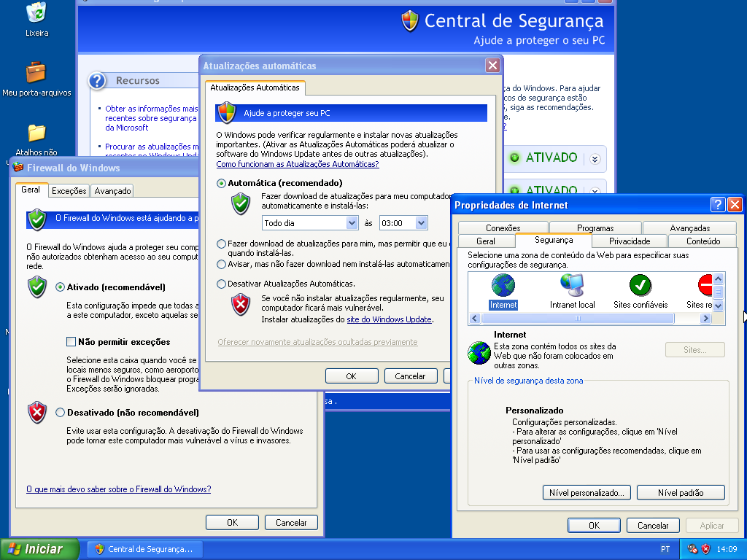Open O que mais devo saber Firewall link
Image resolution: width=747 pixels, height=560 pixels.
(119, 489)
